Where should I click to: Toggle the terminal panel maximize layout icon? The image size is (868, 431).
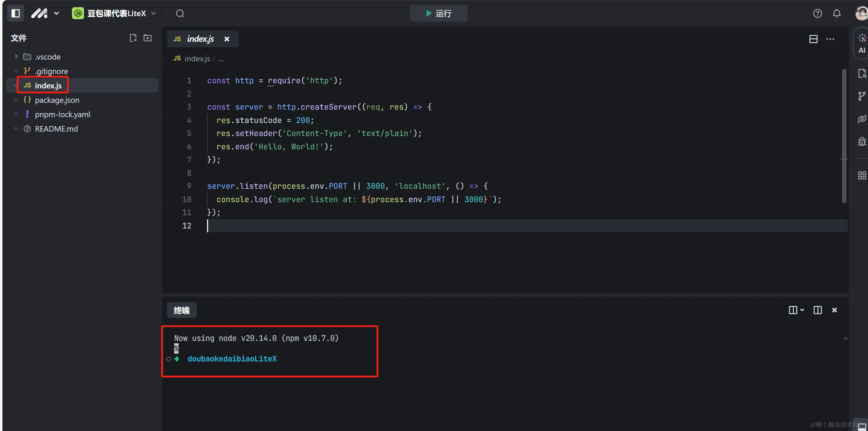(818, 310)
